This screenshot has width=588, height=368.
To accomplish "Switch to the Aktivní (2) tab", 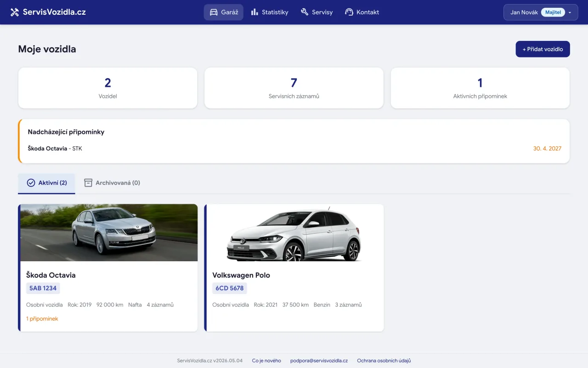I will coord(46,183).
